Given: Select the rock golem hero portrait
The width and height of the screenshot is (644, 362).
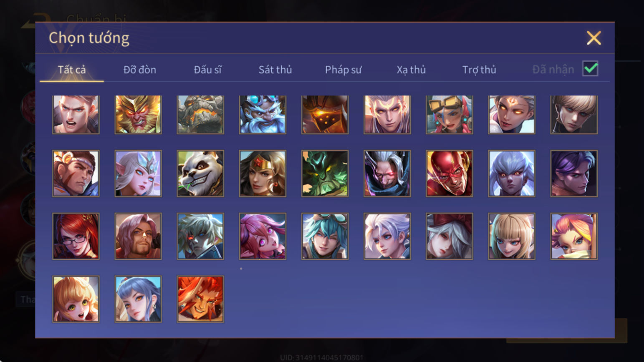Looking at the screenshot, I should point(200,114).
